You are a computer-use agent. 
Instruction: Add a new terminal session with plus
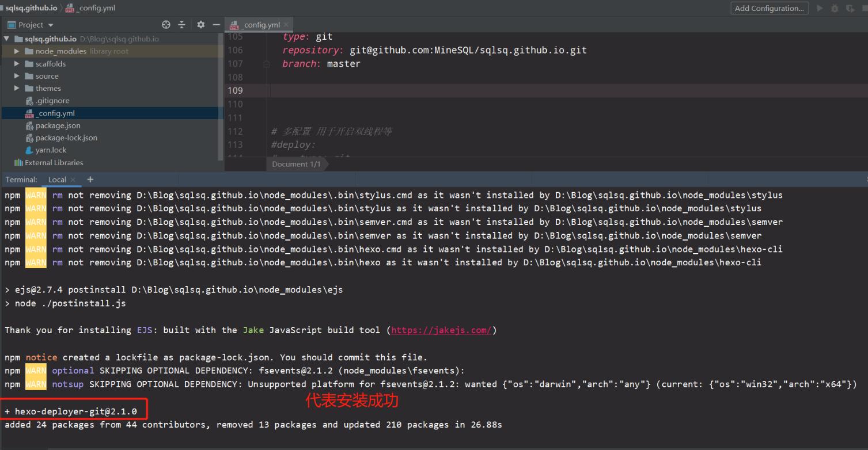tap(90, 180)
